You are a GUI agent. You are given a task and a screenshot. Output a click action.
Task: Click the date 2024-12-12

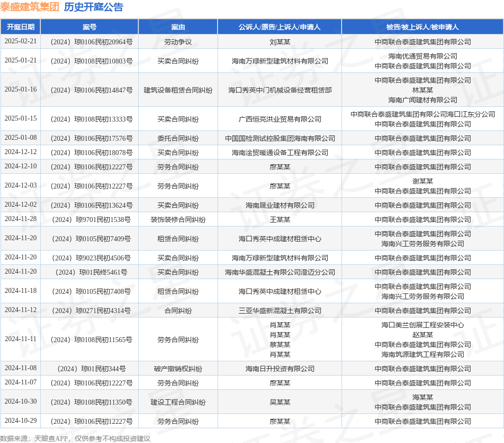21,152
